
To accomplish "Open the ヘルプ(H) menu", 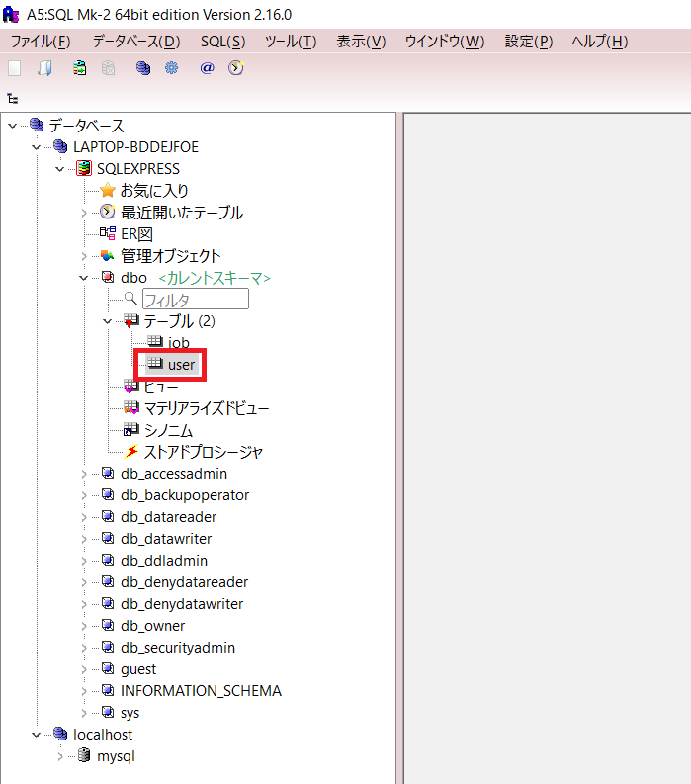I will 599,41.
